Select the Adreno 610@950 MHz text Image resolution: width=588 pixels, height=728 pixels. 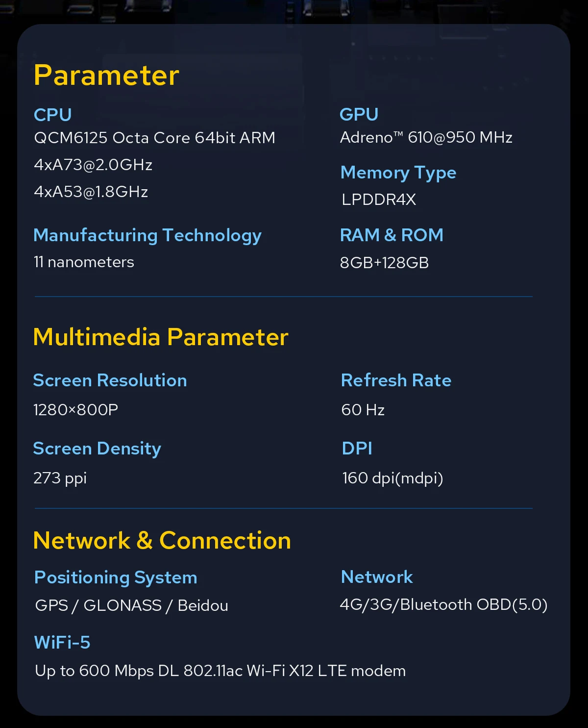point(426,137)
